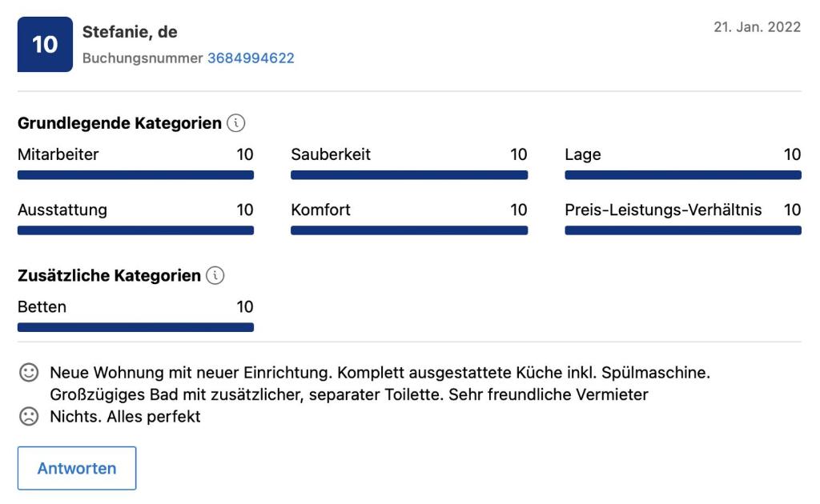Click the negative comment Nichts. Alles perfekt
820x504 pixels.
[x=125, y=416]
